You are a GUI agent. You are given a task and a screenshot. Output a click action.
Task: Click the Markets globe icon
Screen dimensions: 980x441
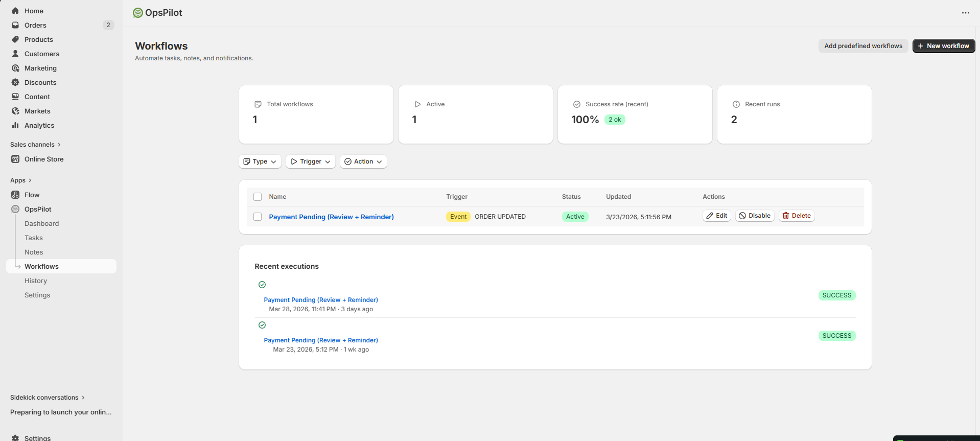click(x=15, y=111)
